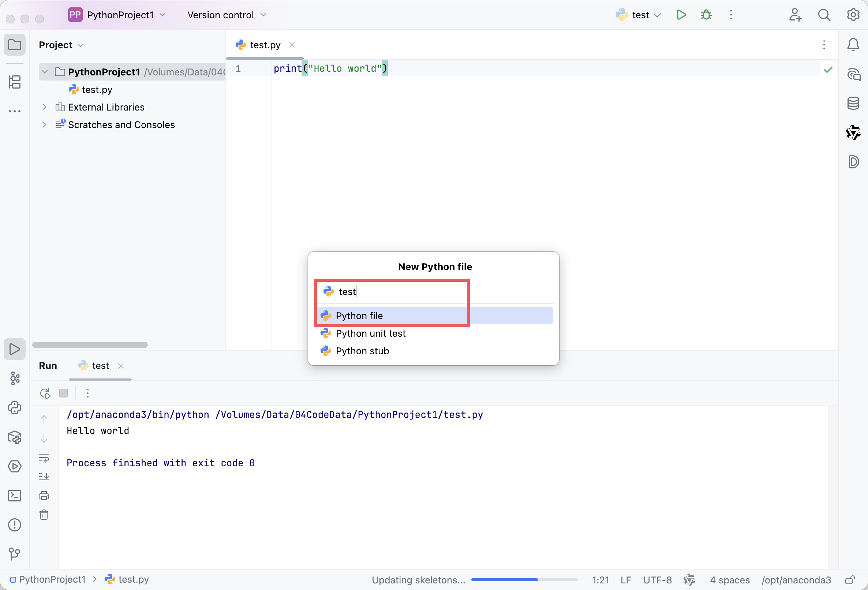
Task: Open the 'test' run configuration dropdown
Action: pyautogui.click(x=639, y=15)
